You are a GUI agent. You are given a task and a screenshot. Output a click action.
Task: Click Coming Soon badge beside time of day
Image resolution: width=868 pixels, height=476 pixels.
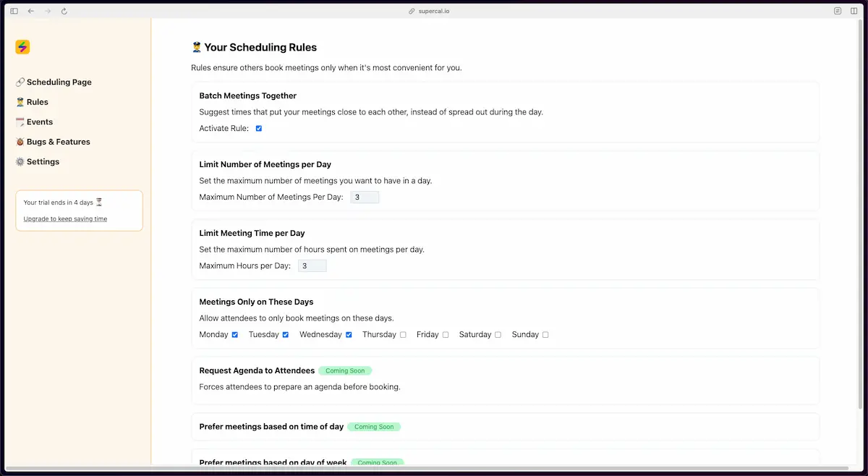(374, 427)
